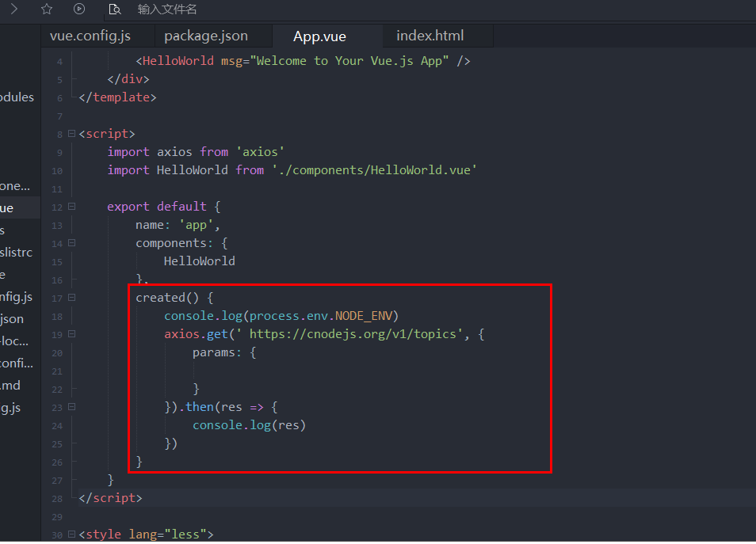Collapse axios.get fold at line 19
The image size is (756, 544).
[72, 334]
